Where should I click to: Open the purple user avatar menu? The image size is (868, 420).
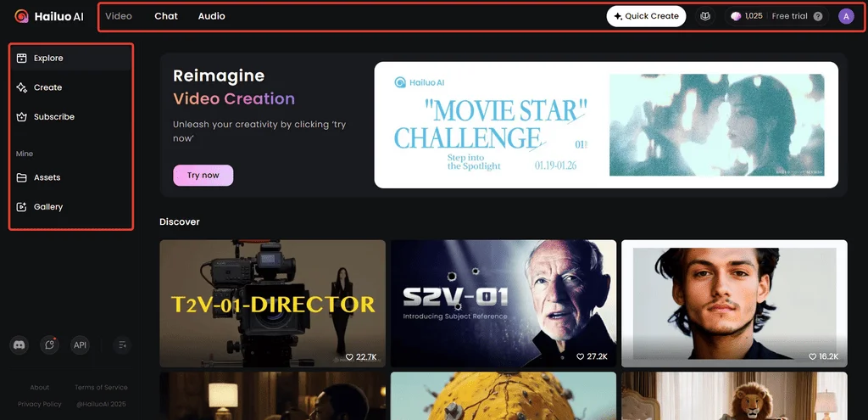[x=846, y=16]
